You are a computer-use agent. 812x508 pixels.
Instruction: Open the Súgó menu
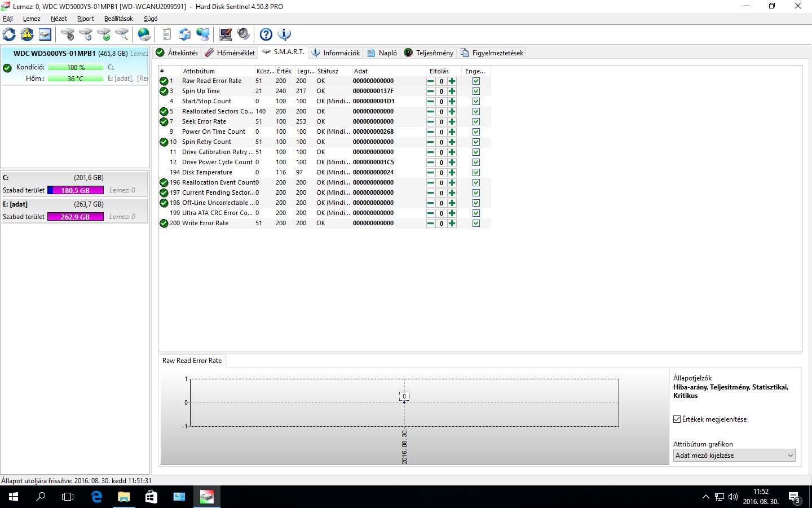pos(151,19)
